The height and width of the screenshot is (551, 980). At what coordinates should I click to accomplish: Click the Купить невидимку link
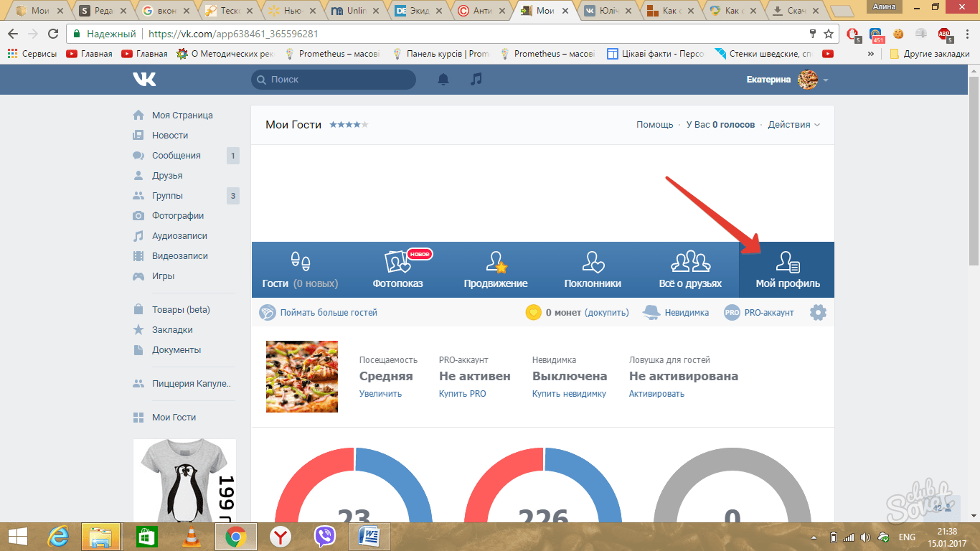click(569, 394)
